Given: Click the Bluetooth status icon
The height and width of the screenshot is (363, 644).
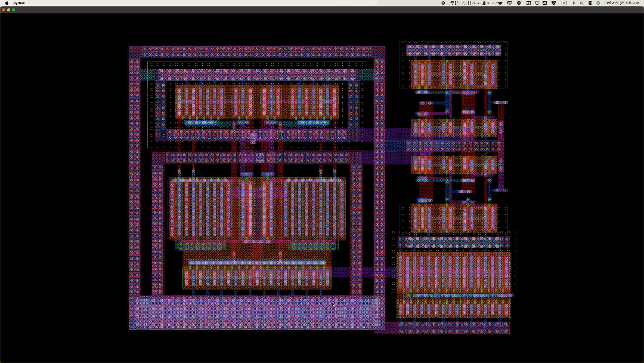Looking at the screenshot, I should 574,3.
